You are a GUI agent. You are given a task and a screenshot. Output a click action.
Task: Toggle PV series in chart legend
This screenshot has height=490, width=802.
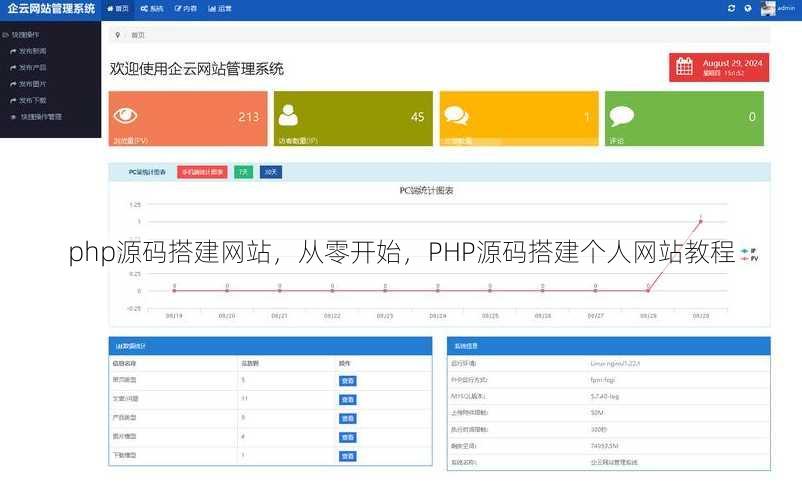coord(749,259)
